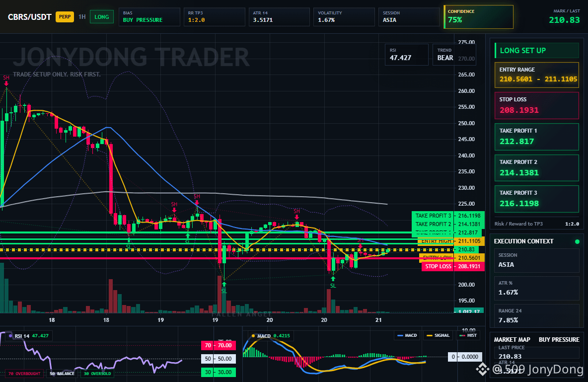
Task: Click the red 70 - 70.00 RSI level tag
Action: (x=218, y=345)
